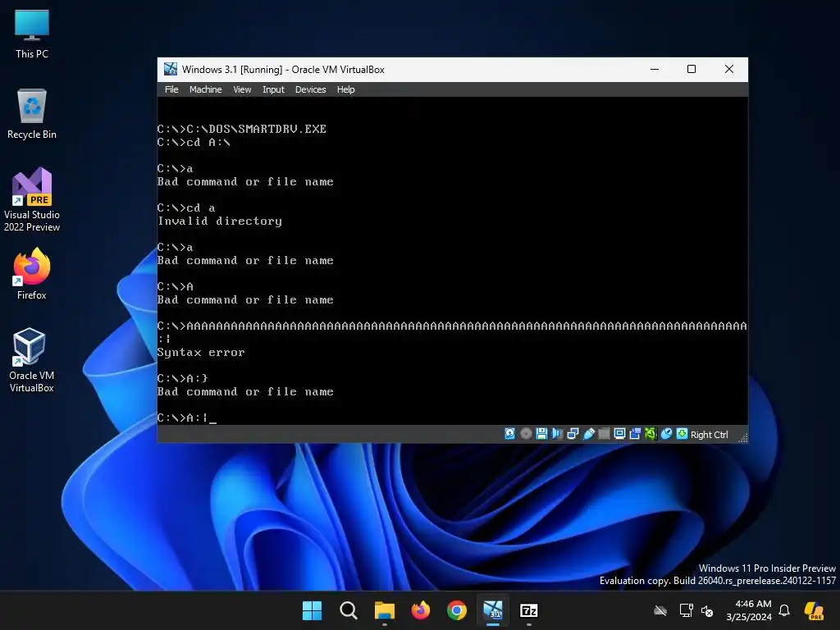The image size is (840, 630).
Task: Open the Input menu
Action: (x=273, y=89)
